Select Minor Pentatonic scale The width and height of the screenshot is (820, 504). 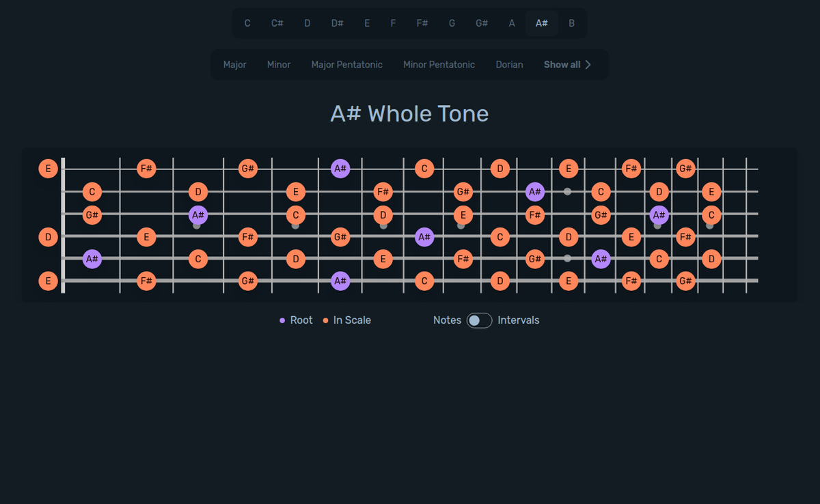coord(439,64)
